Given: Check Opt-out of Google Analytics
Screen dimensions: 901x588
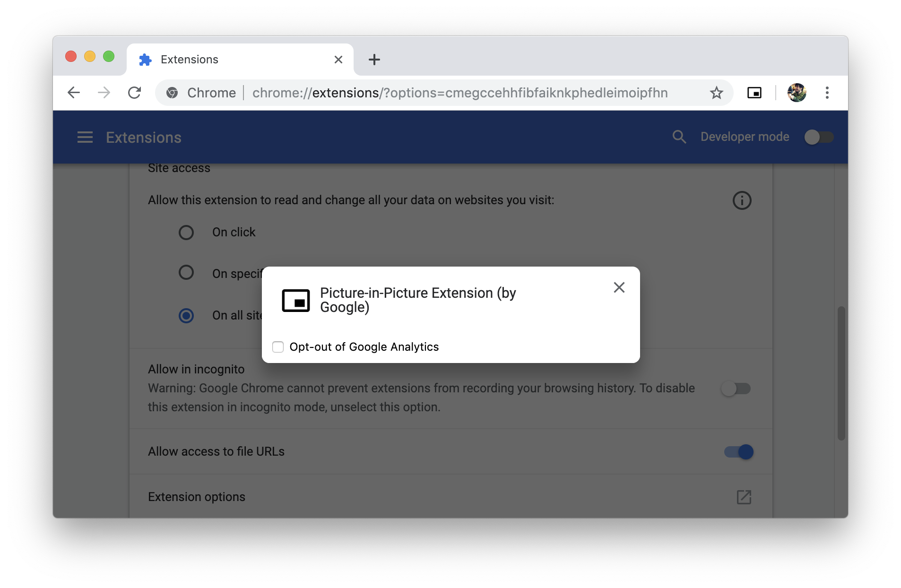Looking at the screenshot, I should click(x=278, y=347).
